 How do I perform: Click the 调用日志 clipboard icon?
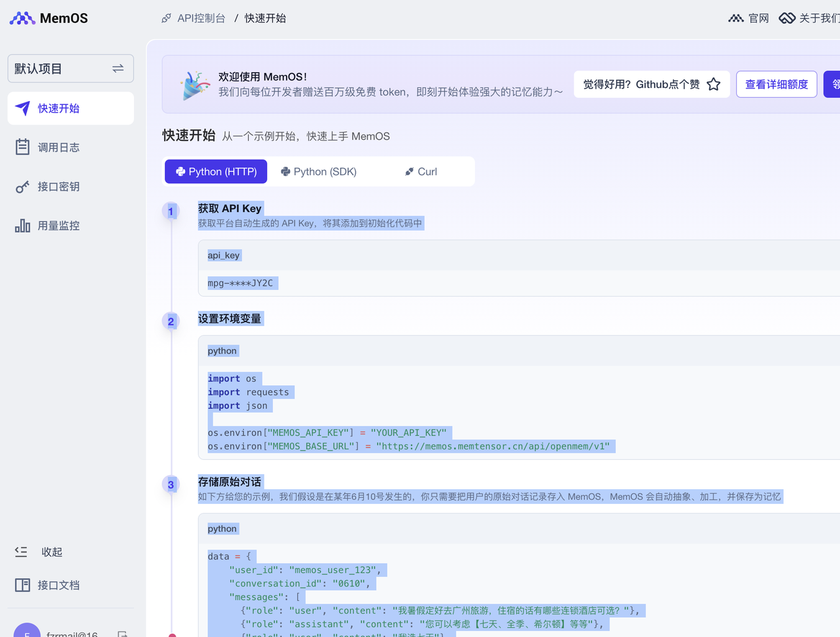pos(22,147)
